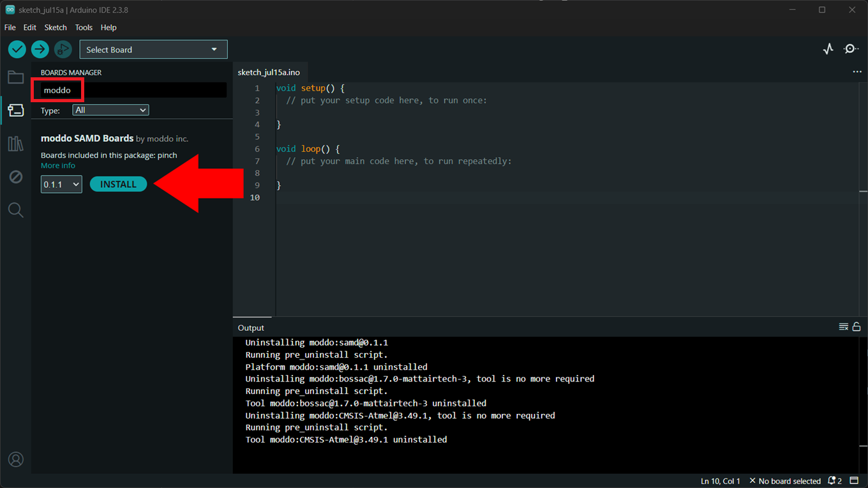
Task: Open the Serial Plotter icon
Action: (x=828, y=49)
